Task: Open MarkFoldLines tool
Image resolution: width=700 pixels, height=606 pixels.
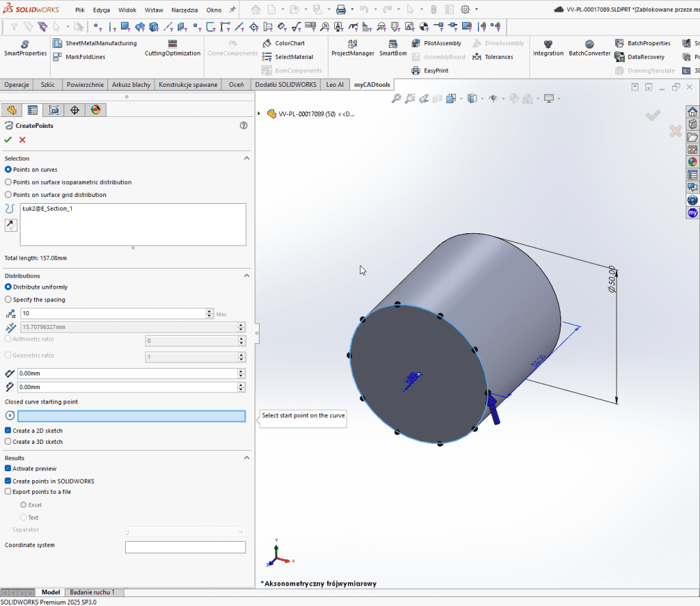Action: tap(79, 57)
